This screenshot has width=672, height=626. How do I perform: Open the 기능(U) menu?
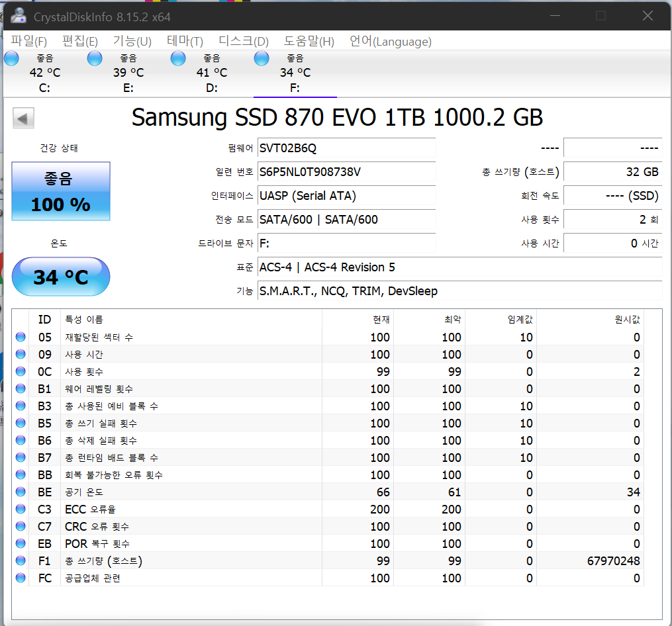(132, 42)
